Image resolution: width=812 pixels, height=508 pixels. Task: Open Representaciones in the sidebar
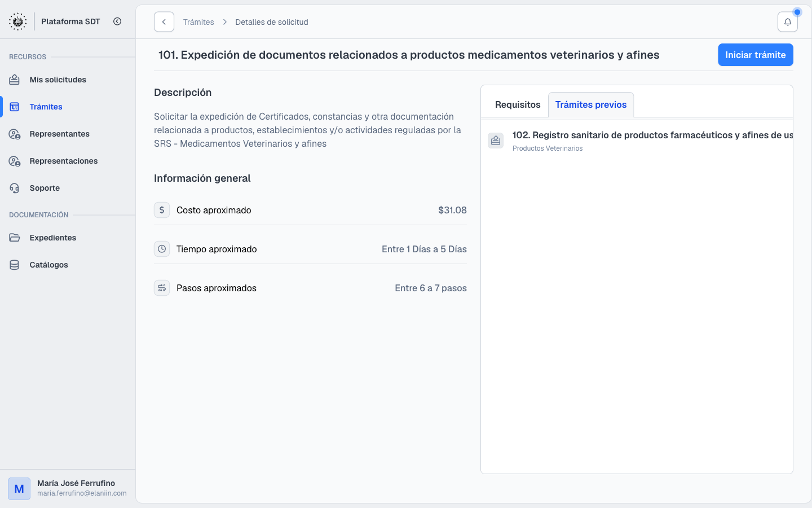tap(68, 161)
